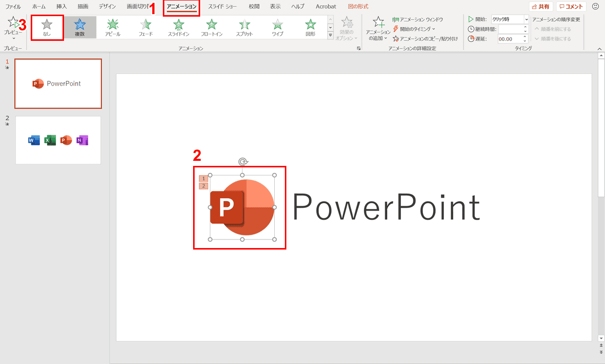Click the previous slide arrow below the scrollbar

tap(600, 345)
